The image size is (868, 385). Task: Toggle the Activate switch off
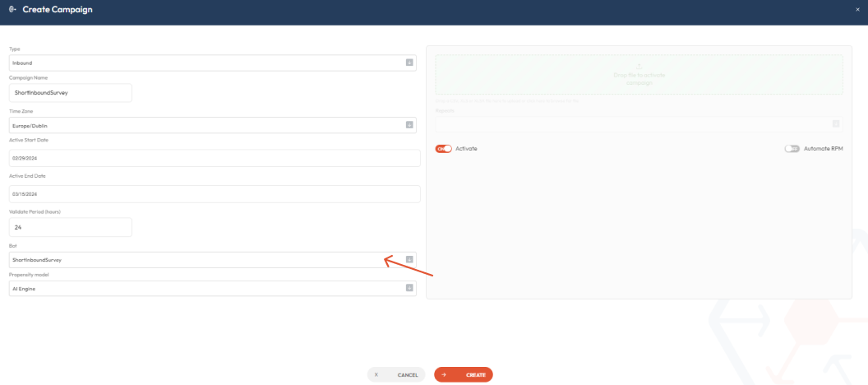pyautogui.click(x=443, y=149)
